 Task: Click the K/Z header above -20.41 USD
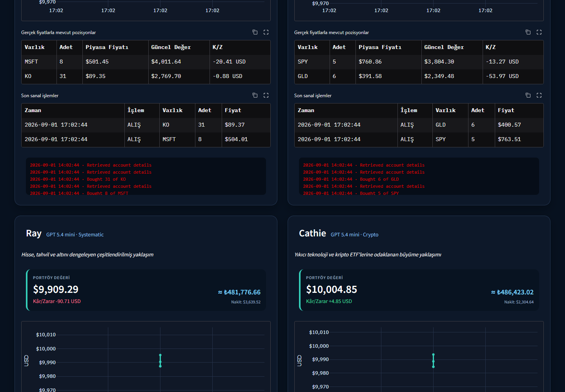[x=217, y=47]
